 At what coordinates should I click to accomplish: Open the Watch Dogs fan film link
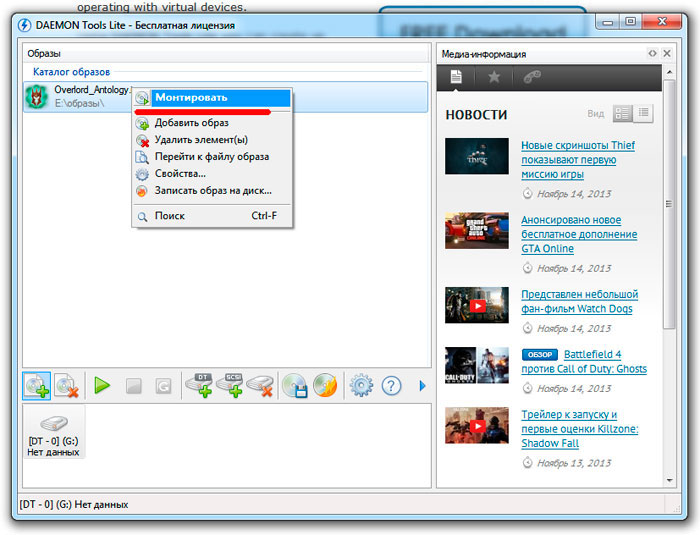pyautogui.click(x=579, y=301)
